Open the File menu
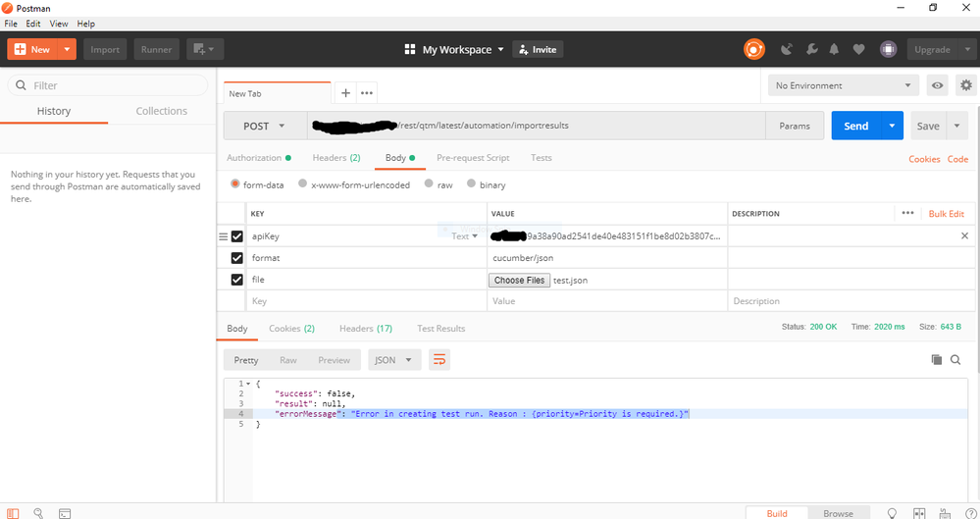Viewport: 980px width, 519px height. pos(11,24)
